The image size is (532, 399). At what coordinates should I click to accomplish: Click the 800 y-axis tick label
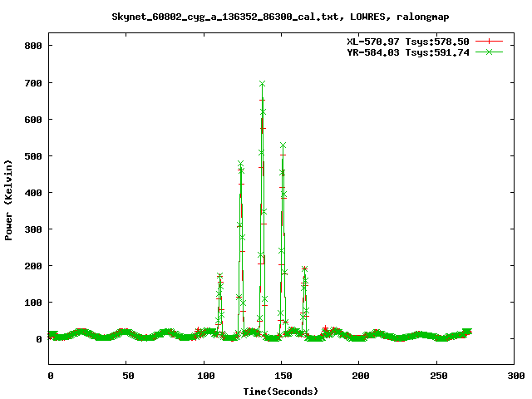33,46
